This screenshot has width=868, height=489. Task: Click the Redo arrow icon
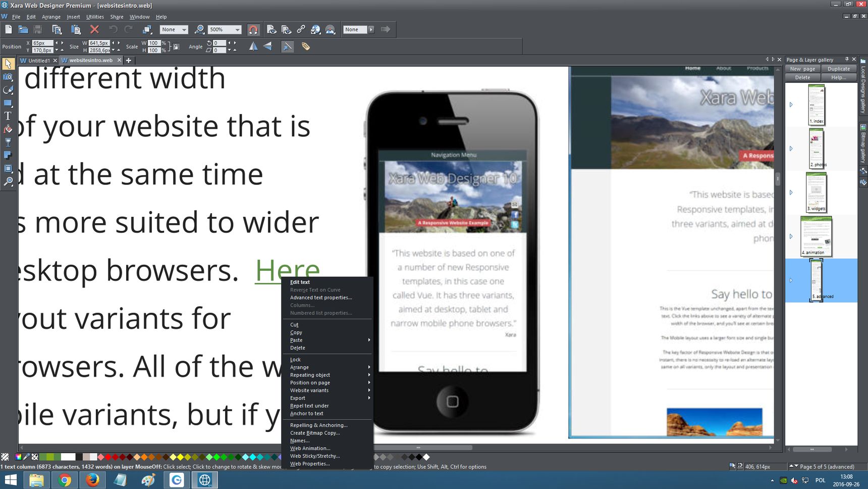129,29
